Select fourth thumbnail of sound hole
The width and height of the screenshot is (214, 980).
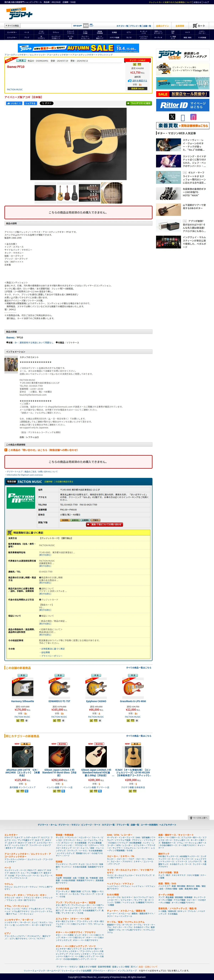112,193
